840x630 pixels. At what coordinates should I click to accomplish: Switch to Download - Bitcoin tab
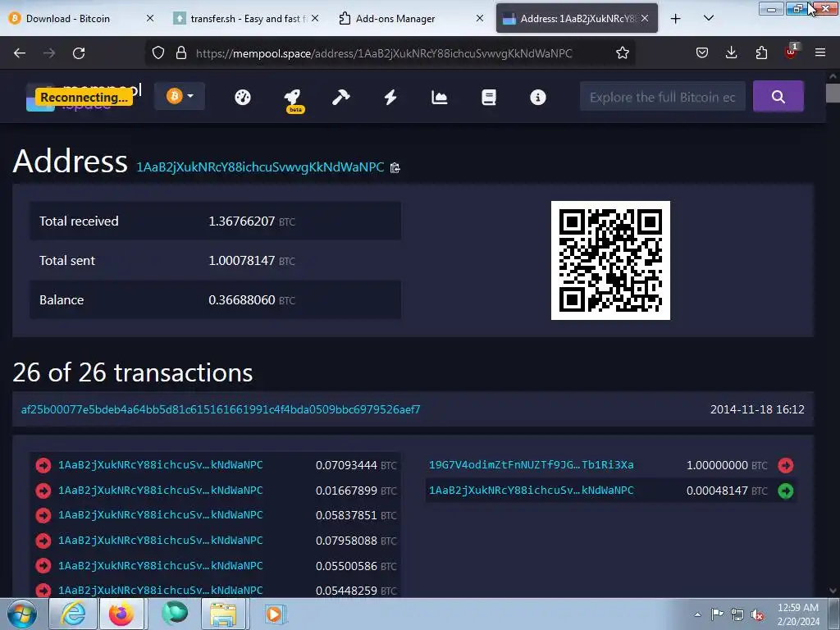coord(81,18)
